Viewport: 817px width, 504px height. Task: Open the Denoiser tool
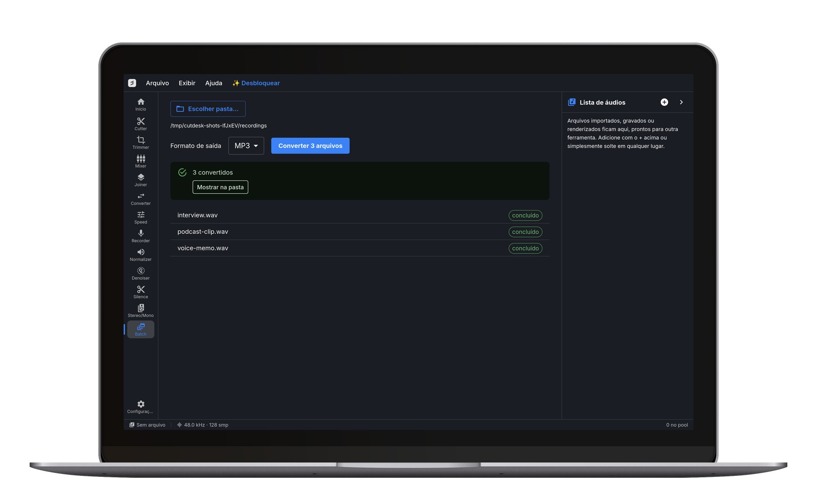(140, 274)
